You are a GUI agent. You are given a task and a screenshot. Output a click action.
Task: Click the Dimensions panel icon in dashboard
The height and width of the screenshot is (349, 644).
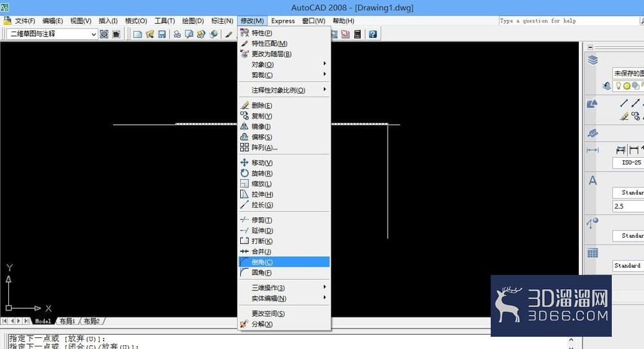tap(592, 150)
